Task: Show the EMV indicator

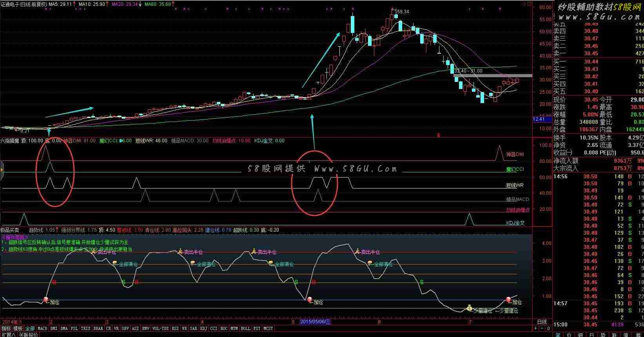Action: 145,328
